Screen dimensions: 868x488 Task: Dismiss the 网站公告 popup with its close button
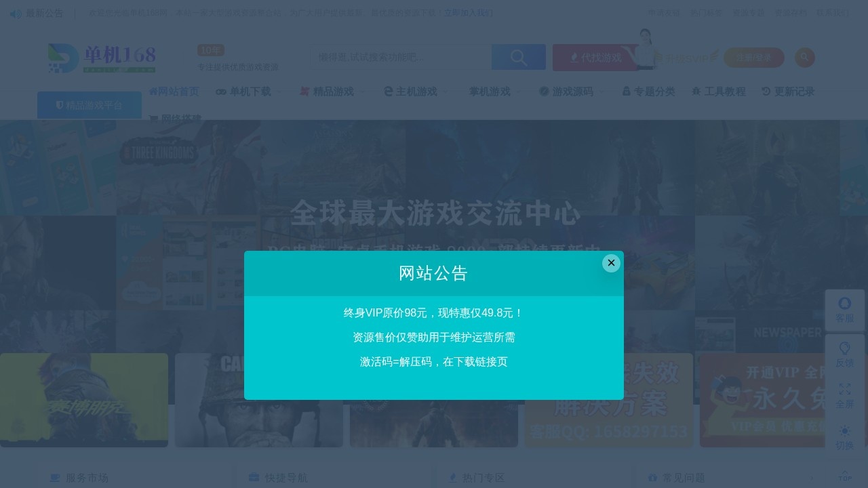click(611, 263)
